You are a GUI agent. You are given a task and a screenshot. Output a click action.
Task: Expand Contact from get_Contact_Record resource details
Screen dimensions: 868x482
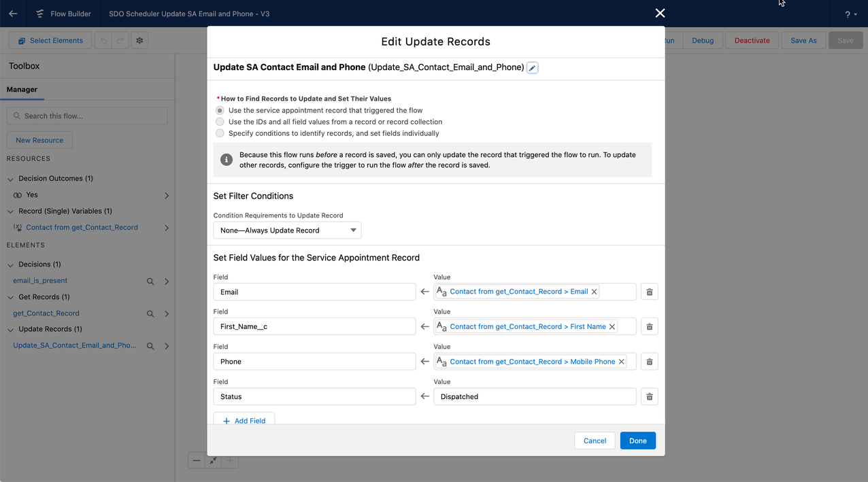(x=166, y=227)
